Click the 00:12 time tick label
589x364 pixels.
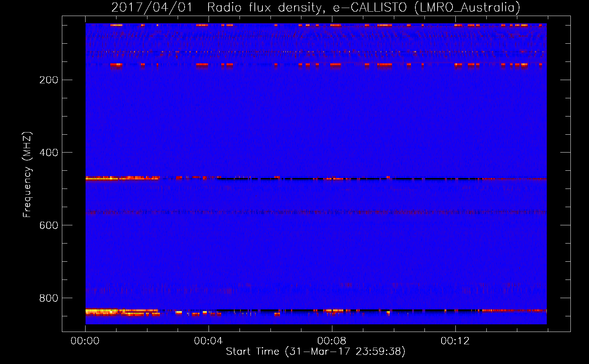tap(455, 341)
